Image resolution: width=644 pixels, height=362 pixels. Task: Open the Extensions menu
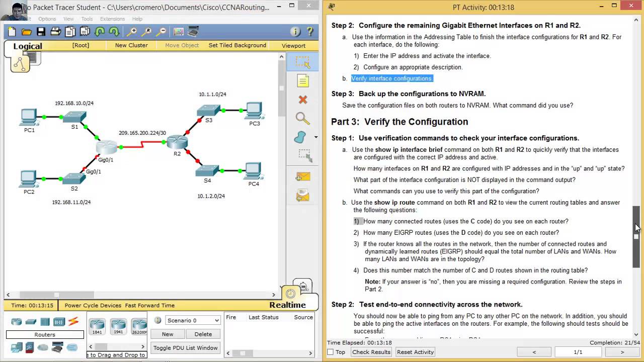point(112,19)
